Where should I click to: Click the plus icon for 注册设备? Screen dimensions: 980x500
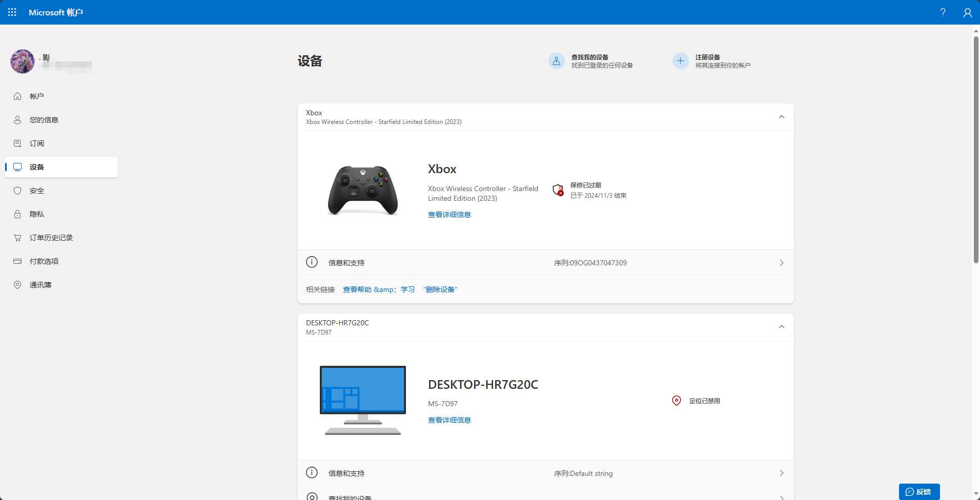pos(681,61)
